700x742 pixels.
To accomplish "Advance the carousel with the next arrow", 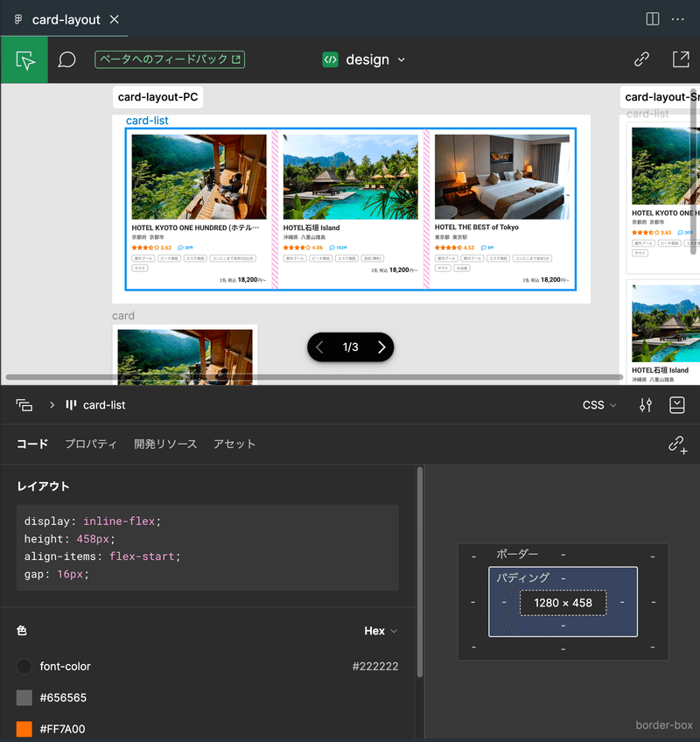I will tap(380, 346).
